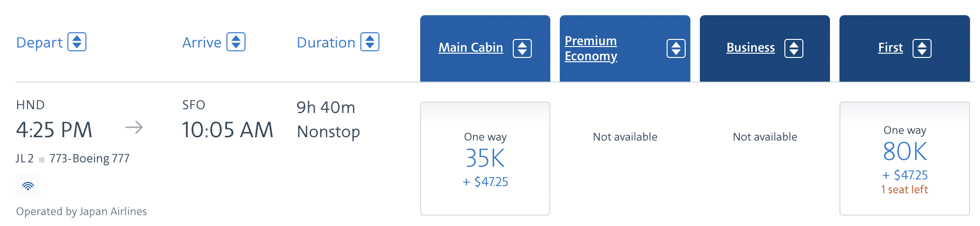Click the Depart column header label
Image resolution: width=980 pixels, height=226 pixels.
pyautogui.click(x=39, y=43)
